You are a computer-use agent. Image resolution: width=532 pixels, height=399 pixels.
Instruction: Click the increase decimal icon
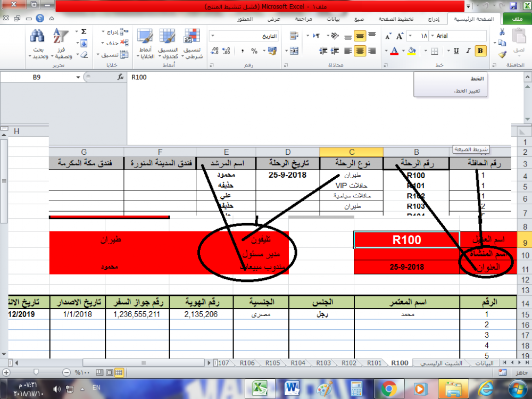click(226, 51)
